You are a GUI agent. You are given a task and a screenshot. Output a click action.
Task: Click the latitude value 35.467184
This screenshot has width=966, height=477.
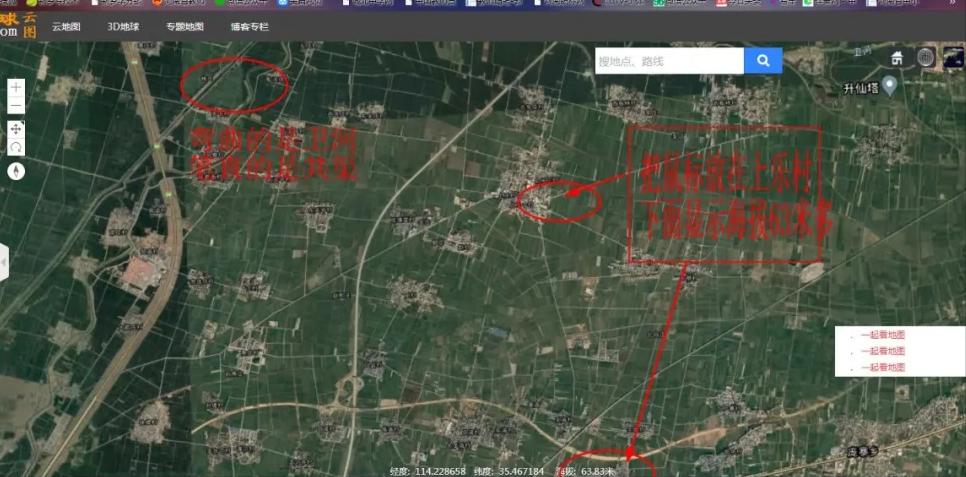coord(521,471)
